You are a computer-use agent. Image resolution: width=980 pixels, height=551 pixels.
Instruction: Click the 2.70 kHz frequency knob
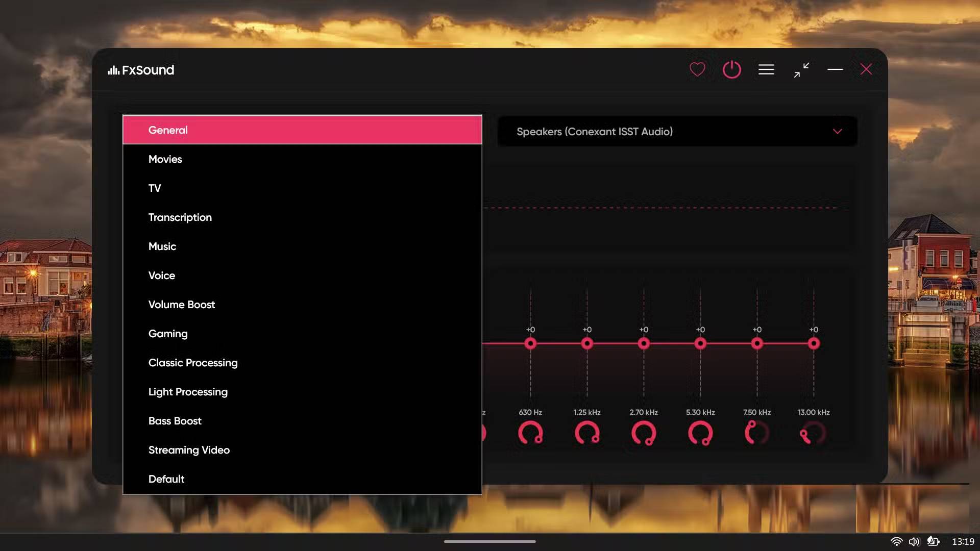click(x=643, y=433)
